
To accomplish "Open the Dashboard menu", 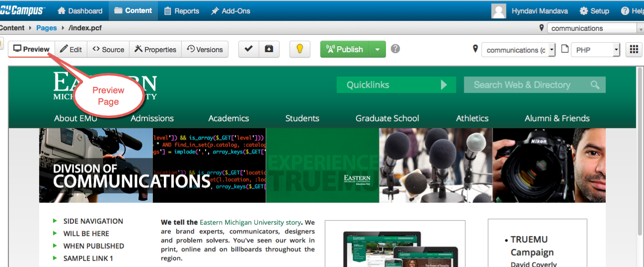I will (80, 10).
